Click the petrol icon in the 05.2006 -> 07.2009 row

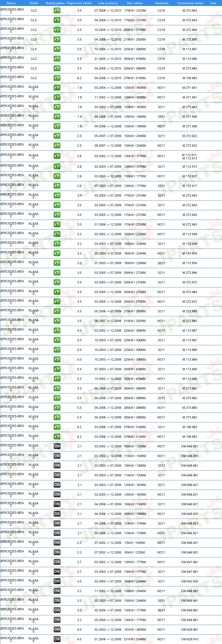[57, 311]
